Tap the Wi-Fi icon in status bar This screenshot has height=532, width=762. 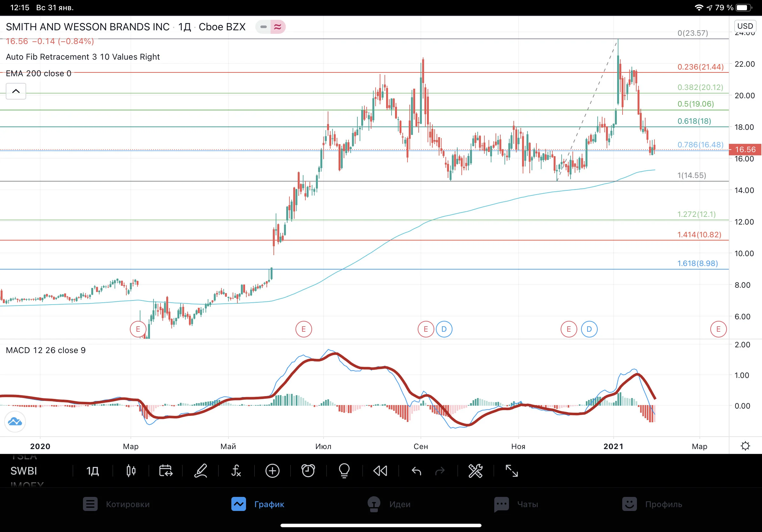click(699, 7)
